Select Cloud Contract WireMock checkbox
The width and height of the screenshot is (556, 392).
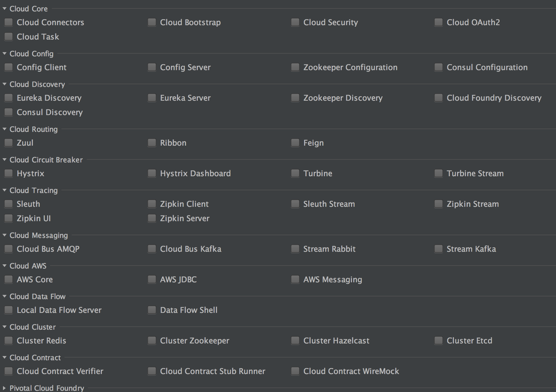(295, 371)
